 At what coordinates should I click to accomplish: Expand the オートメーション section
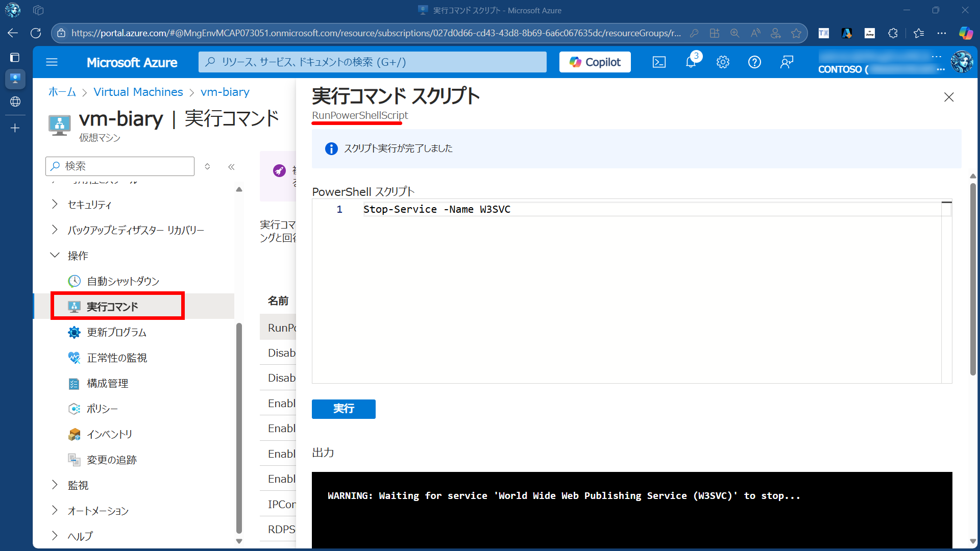click(x=55, y=510)
